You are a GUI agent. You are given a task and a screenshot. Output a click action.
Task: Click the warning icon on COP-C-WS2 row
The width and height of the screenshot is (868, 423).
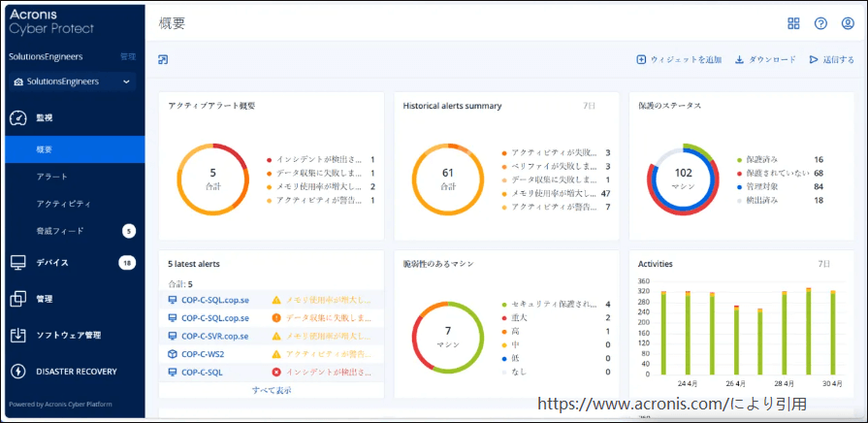click(x=276, y=354)
